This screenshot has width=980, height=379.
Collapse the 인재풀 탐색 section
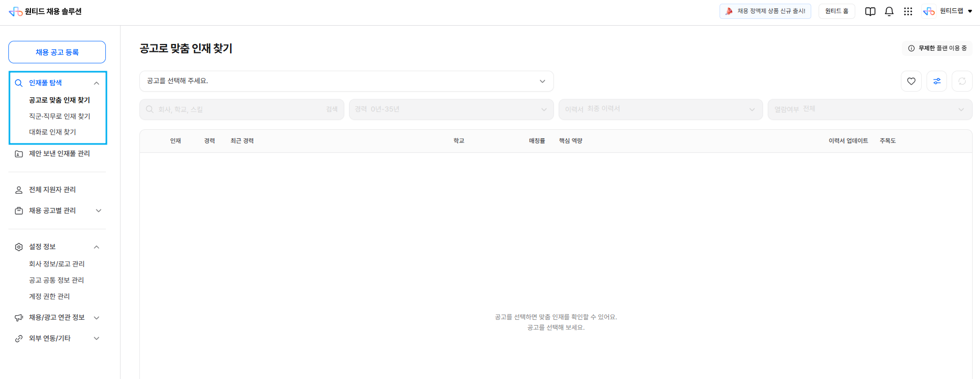click(x=96, y=83)
